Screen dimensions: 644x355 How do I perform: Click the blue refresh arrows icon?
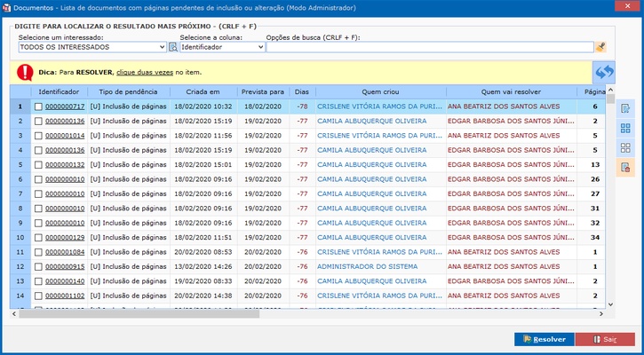pos(604,72)
